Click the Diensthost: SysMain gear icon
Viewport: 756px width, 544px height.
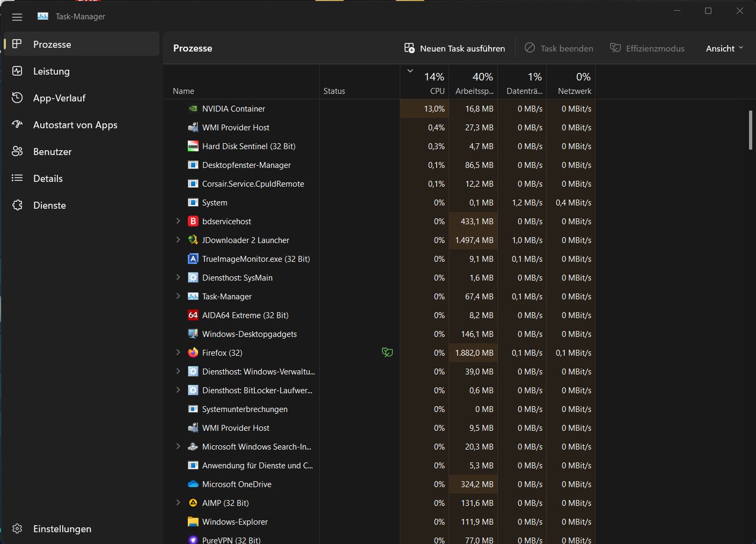193,277
